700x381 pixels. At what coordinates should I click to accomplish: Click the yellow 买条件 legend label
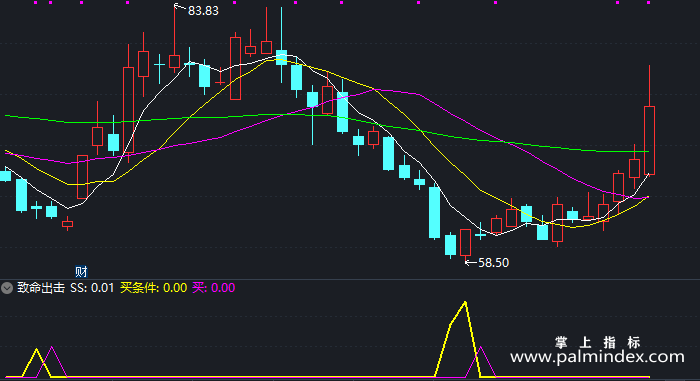pos(153,288)
